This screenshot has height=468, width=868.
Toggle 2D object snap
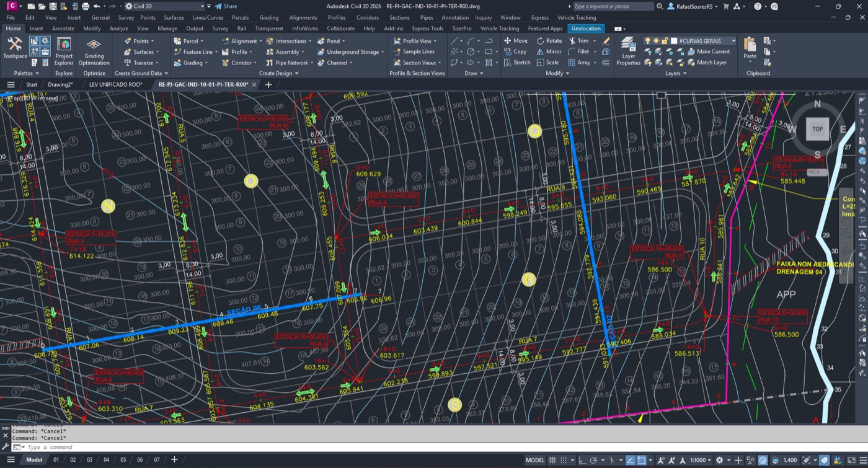tap(642, 460)
